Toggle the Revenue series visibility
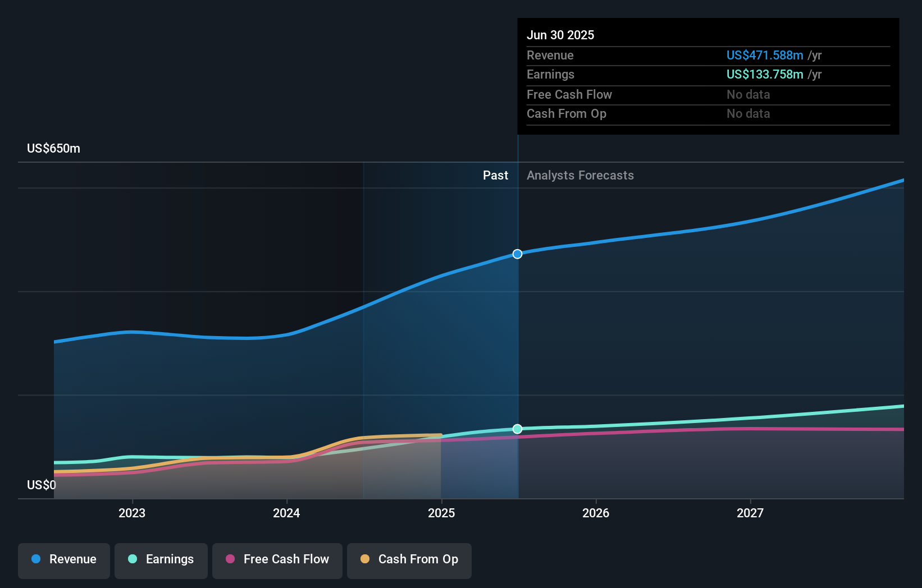Image resolution: width=922 pixels, height=588 pixels. click(63, 559)
